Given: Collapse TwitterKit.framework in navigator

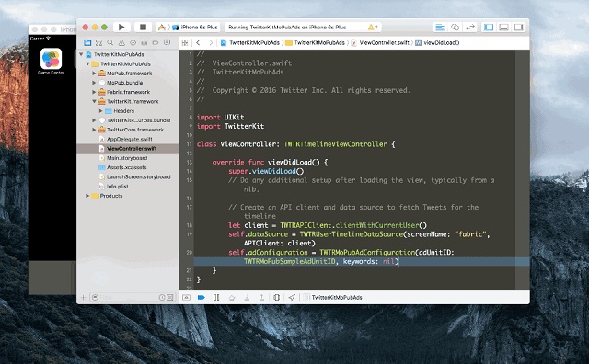Looking at the screenshot, I should [94, 101].
